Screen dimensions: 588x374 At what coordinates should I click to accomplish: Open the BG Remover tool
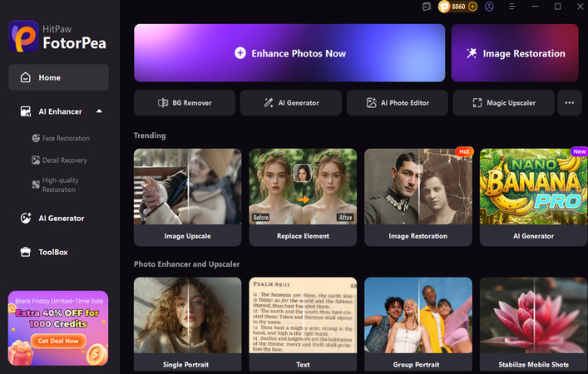tap(185, 103)
